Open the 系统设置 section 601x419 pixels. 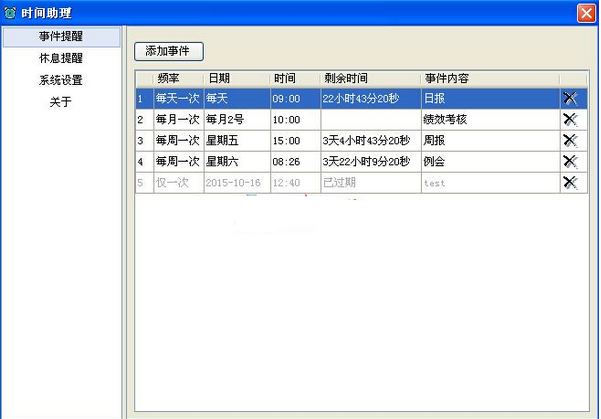[x=61, y=80]
